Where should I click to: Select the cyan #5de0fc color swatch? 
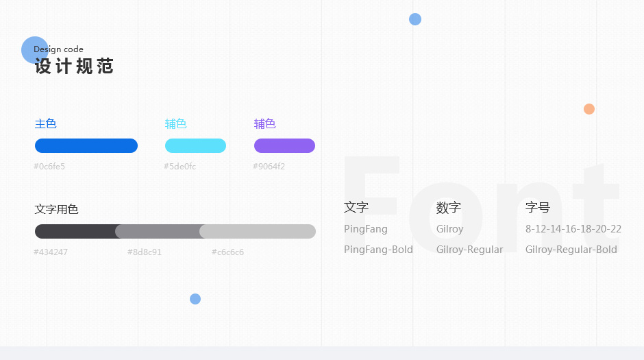(x=195, y=146)
